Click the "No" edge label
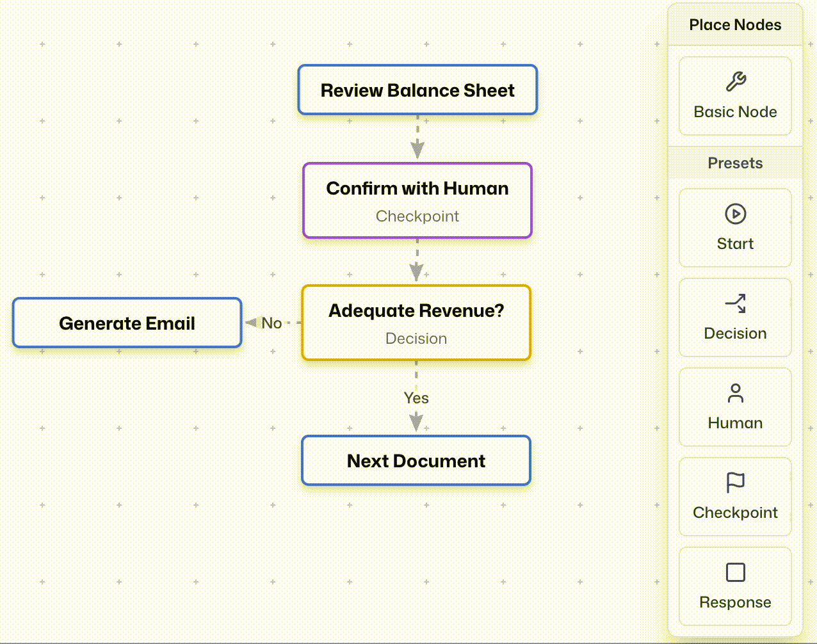The height and width of the screenshot is (644, 817). click(271, 323)
